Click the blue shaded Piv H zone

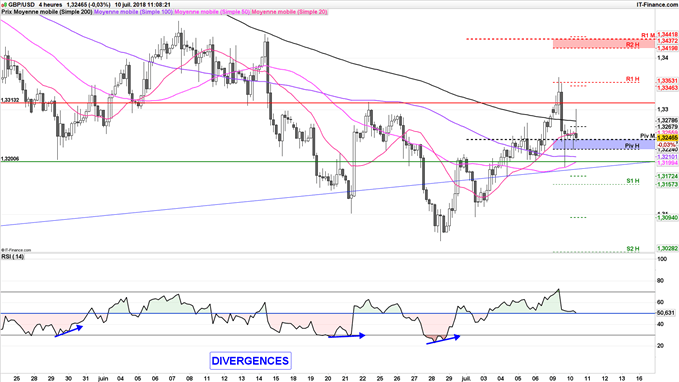[604, 144]
